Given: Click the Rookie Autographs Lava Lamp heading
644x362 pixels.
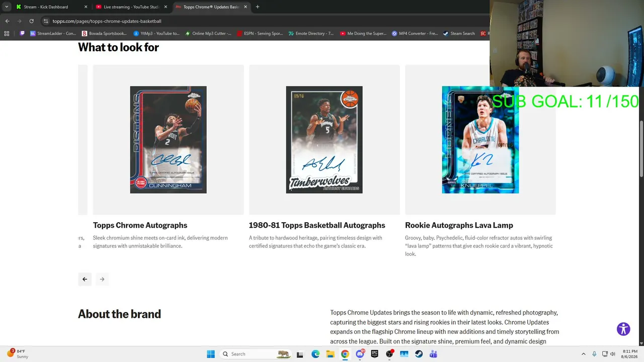Looking at the screenshot, I should point(459,225).
